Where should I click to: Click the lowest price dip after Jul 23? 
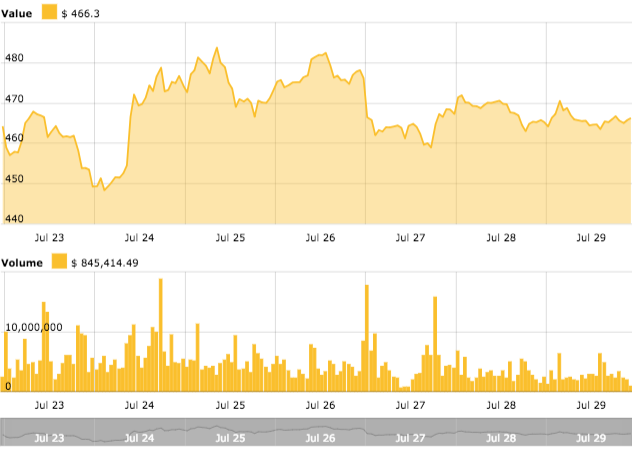click(x=104, y=190)
